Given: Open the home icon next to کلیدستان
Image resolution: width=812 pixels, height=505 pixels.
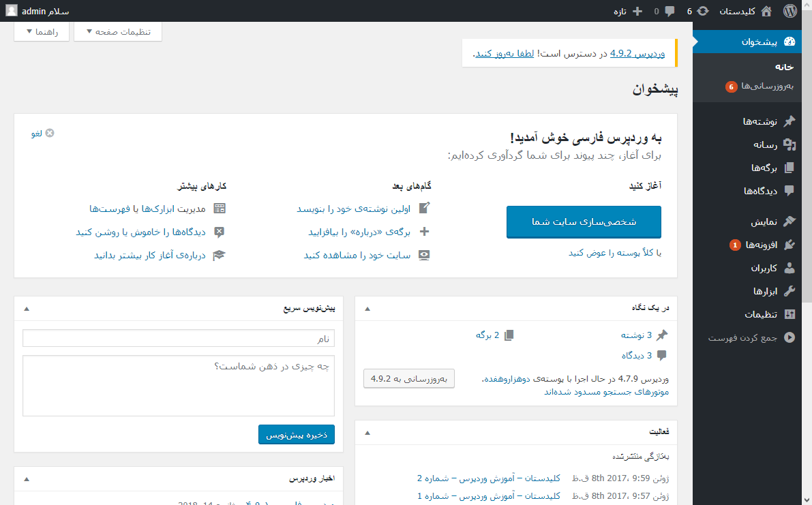Looking at the screenshot, I should click(x=766, y=11).
